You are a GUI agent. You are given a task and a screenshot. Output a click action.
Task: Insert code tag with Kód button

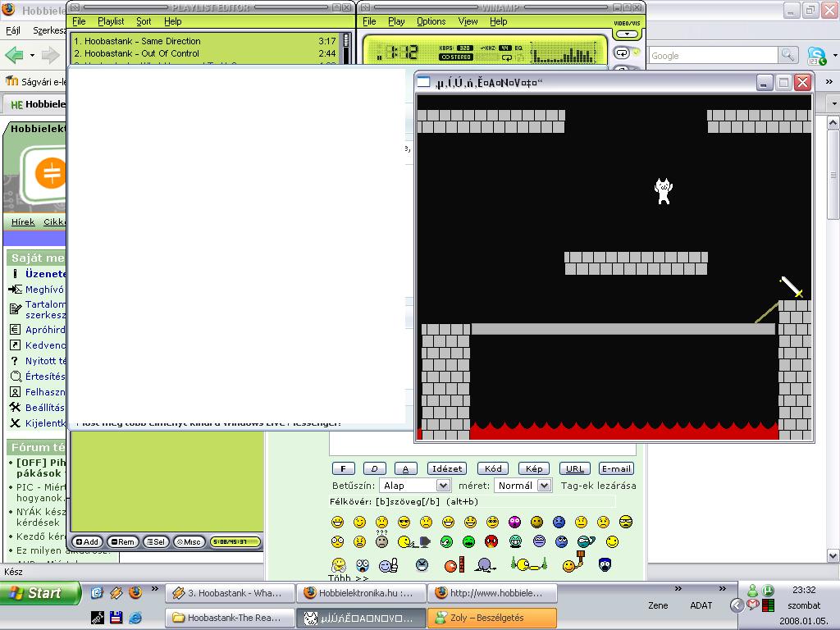(x=493, y=468)
